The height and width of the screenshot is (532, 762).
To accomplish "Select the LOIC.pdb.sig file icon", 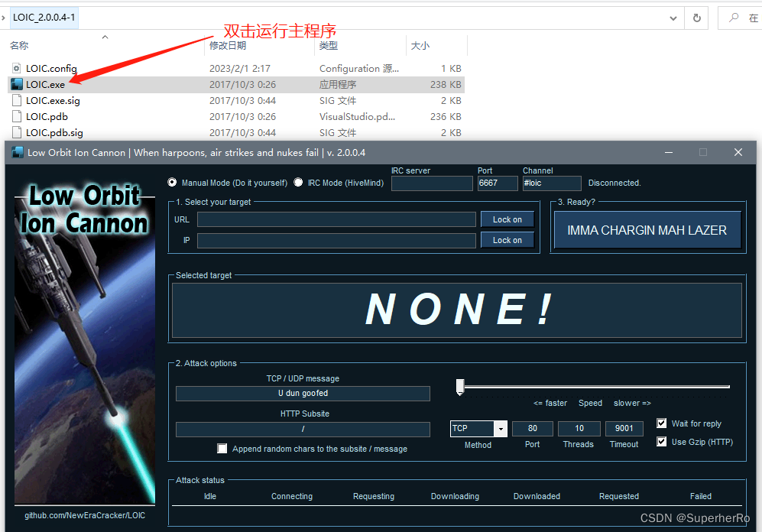I will pyautogui.click(x=17, y=132).
